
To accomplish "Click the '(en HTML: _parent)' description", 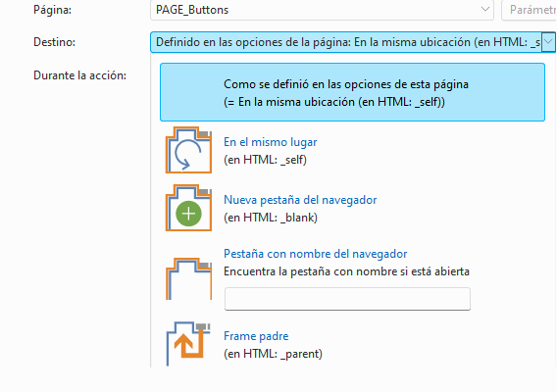I will [273, 354].
